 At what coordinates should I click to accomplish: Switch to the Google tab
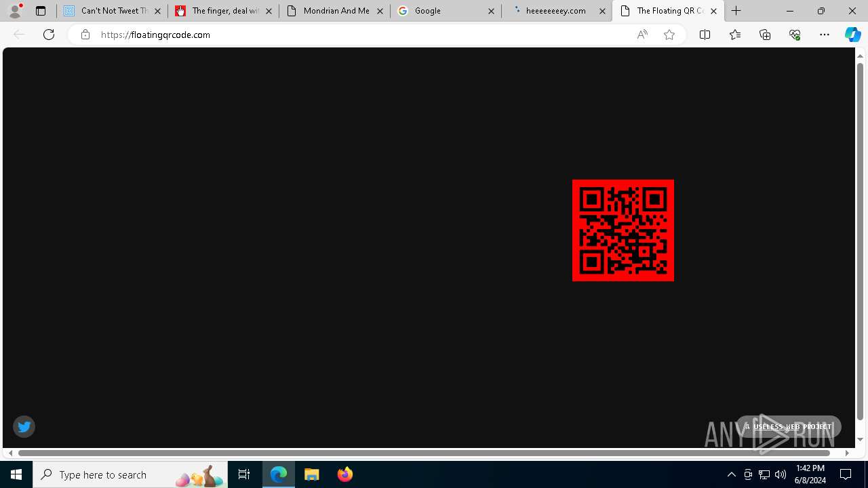(446, 11)
